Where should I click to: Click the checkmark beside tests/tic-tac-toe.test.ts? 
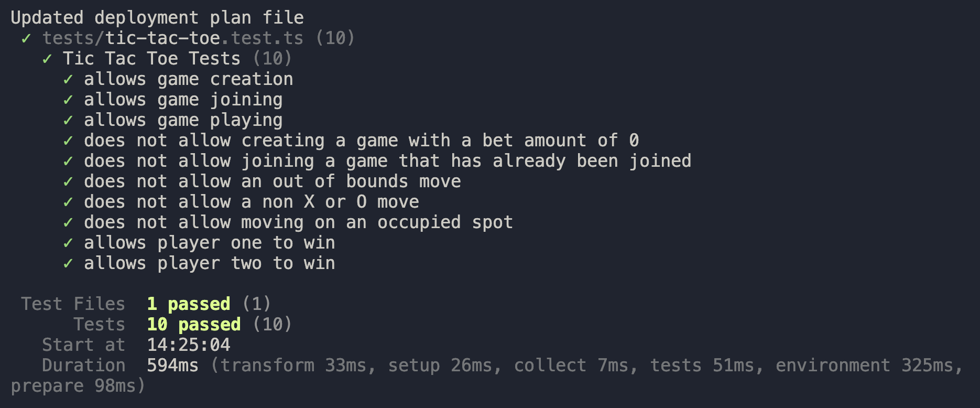pos(26,39)
